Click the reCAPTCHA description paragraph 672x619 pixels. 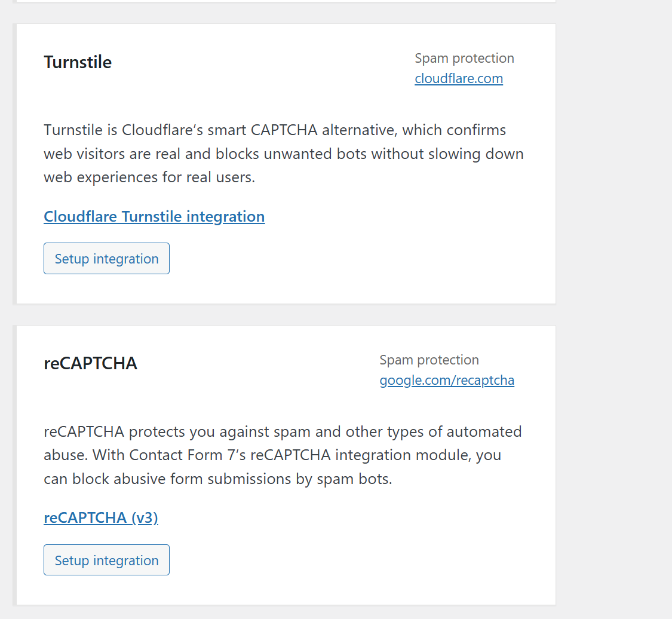282,455
